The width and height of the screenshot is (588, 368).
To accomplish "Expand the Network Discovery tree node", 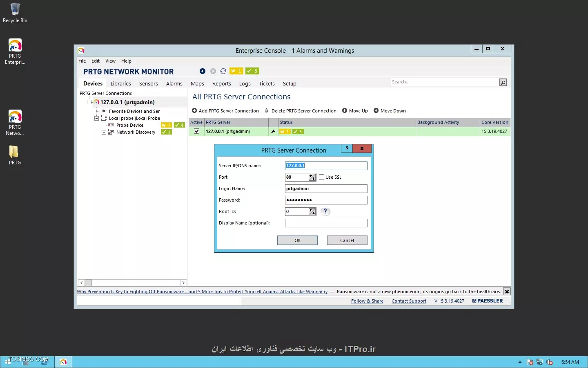I will (104, 132).
